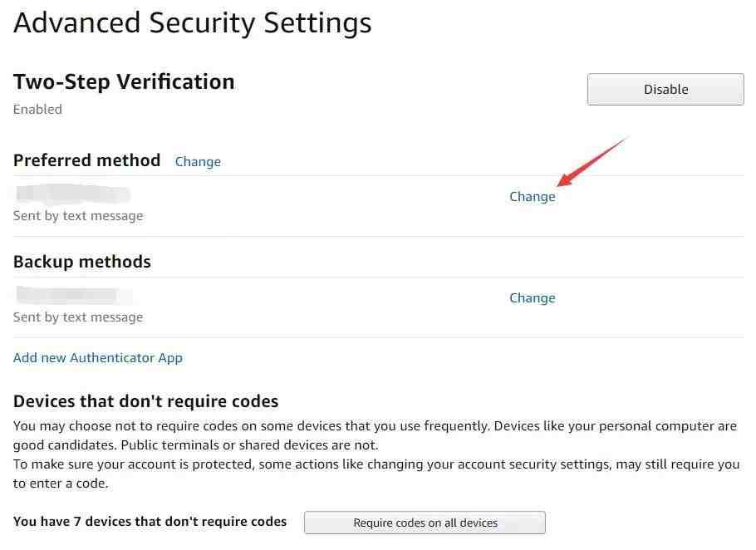
Task: Click the Enabled status text
Action: [37, 110]
